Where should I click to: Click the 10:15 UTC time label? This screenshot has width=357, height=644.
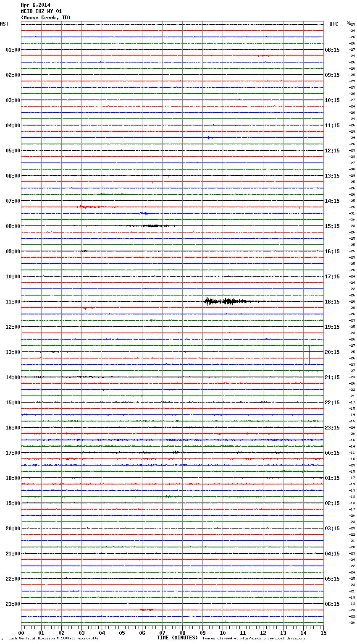click(332, 100)
